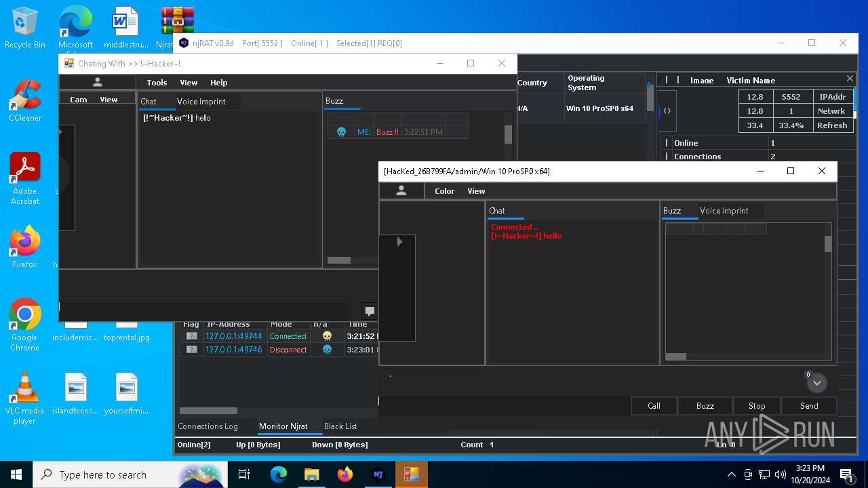Open the middlestru Word document on desktop
The width and height of the screenshot is (868, 488).
point(126,28)
